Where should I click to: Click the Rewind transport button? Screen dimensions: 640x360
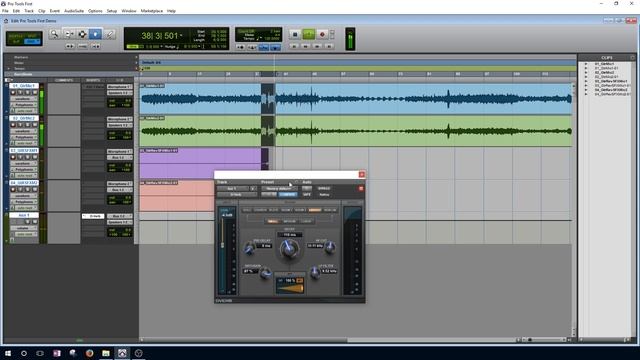tap(305, 47)
